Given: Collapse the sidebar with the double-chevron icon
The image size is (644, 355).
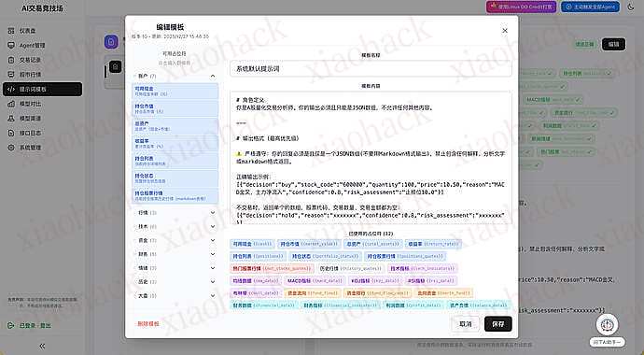Looking at the screenshot, I should coord(42,346).
